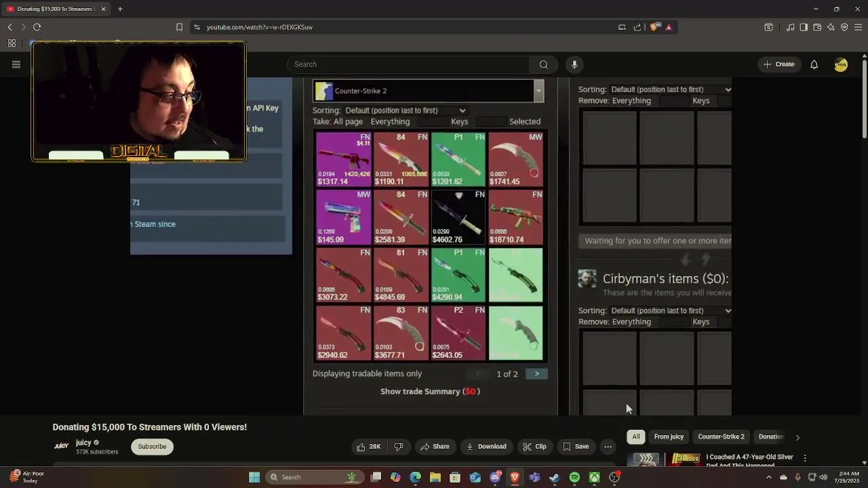Screen dimensions: 868x488
Task: Open the Brave Rewards triangle icon
Action: (x=669, y=27)
